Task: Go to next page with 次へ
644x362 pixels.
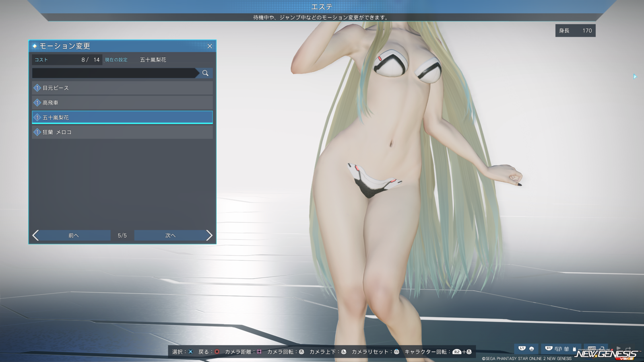Action: [x=173, y=235]
